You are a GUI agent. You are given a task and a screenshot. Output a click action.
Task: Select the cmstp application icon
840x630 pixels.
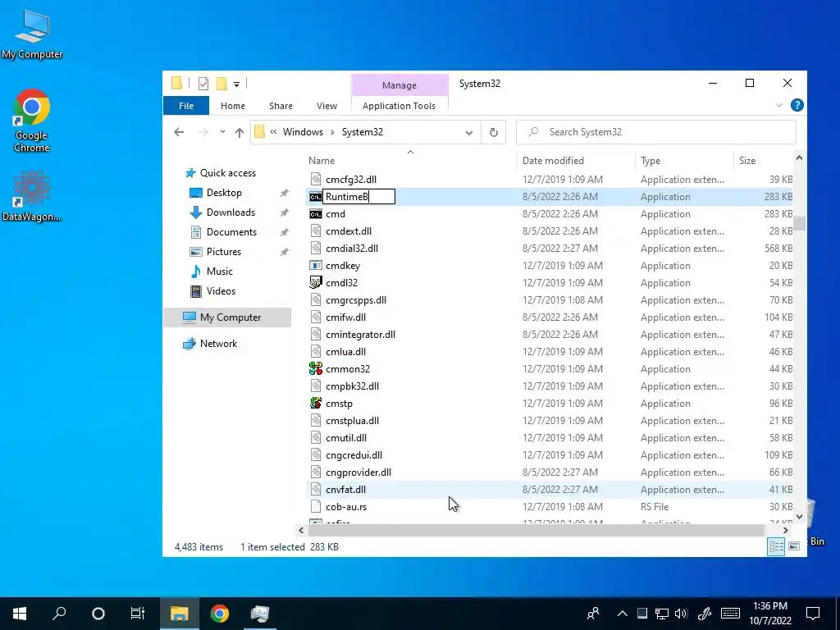coord(316,404)
